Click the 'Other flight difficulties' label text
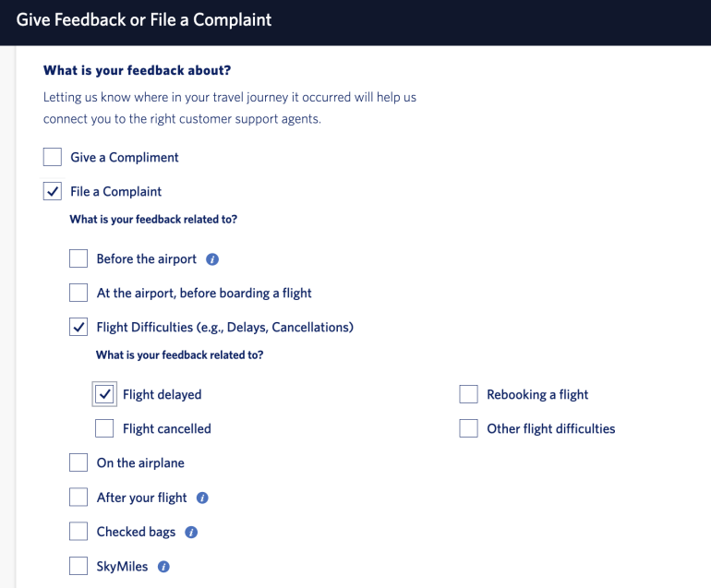Image resolution: width=711 pixels, height=588 pixels. [550, 428]
